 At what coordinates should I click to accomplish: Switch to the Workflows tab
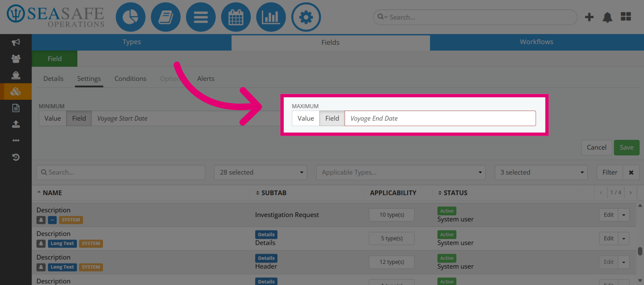[x=537, y=42]
